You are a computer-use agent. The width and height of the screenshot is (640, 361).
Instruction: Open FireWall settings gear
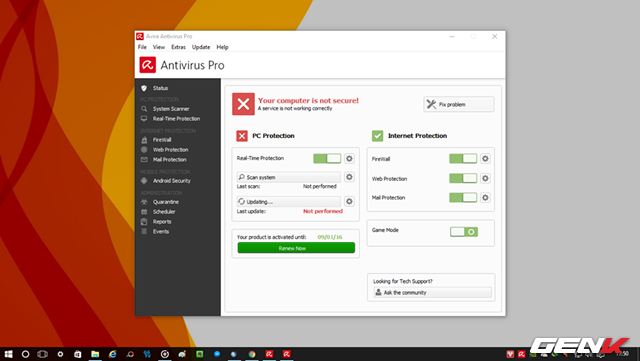pos(485,158)
